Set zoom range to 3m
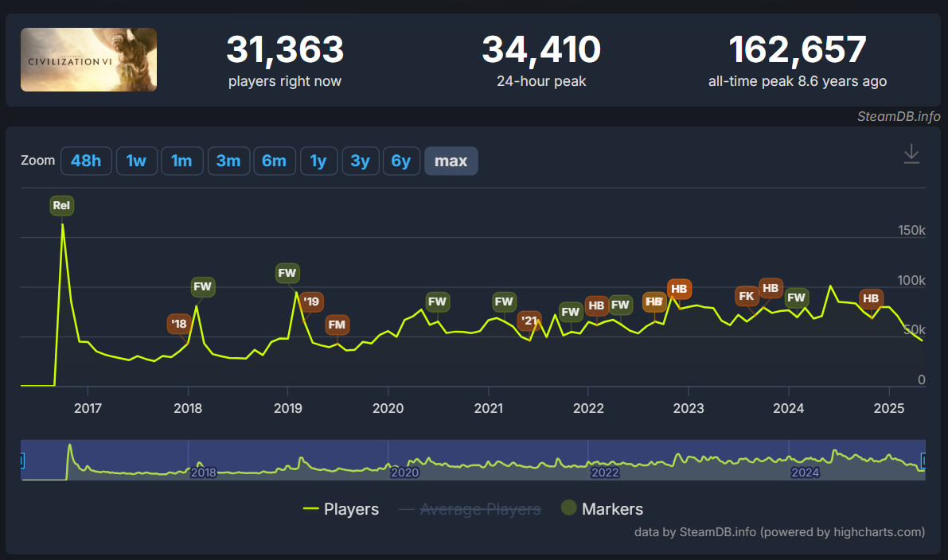This screenshot has height=560, width=948. 228,161
